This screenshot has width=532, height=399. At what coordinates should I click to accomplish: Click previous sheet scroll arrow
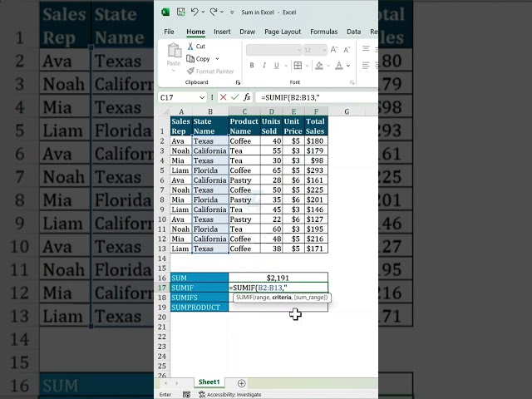(x=166, y=383)
